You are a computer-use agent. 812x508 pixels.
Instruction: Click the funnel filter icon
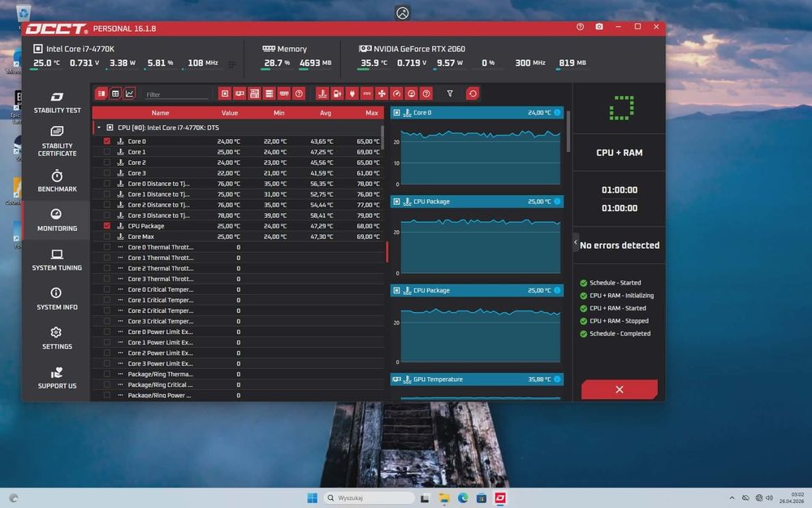click(x=450, y=93)
